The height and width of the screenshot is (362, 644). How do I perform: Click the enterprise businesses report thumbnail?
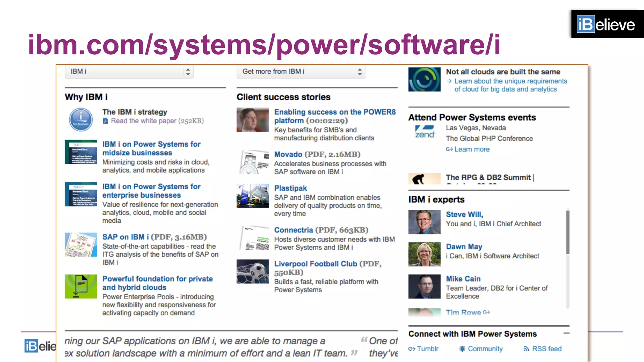[x=81, y=194]
